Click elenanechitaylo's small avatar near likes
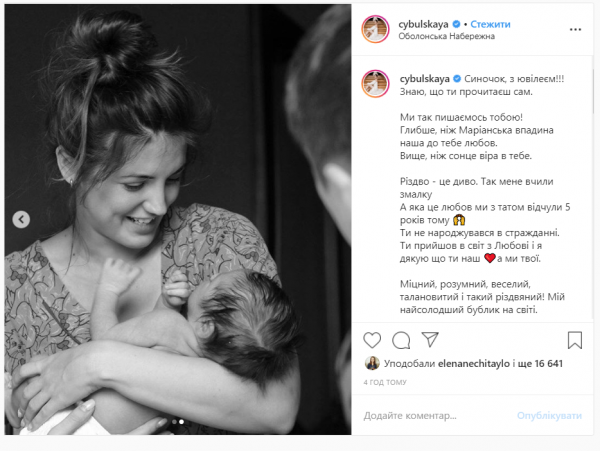Image resolution: width=600 pixels, height=451 pixels. pyautogui.click(x=372, y=363)
